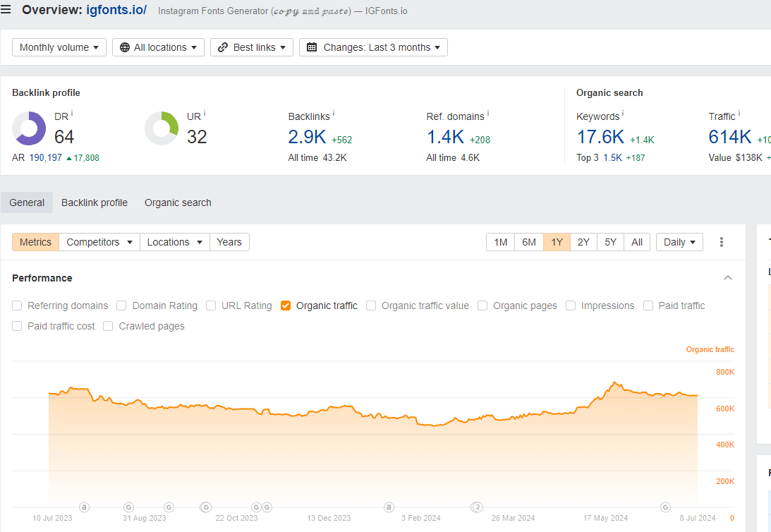
Task: Open the Monthly volume dropdown
Action: click(x=59, y=47)
